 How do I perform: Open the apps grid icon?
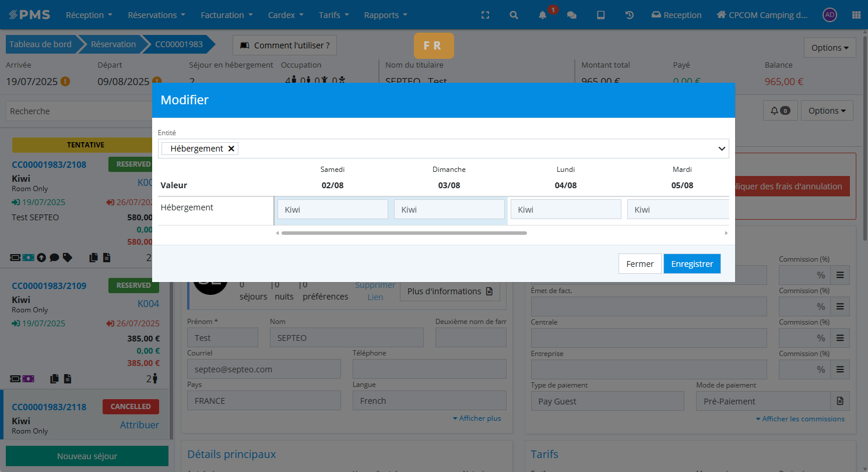[856, 15]
